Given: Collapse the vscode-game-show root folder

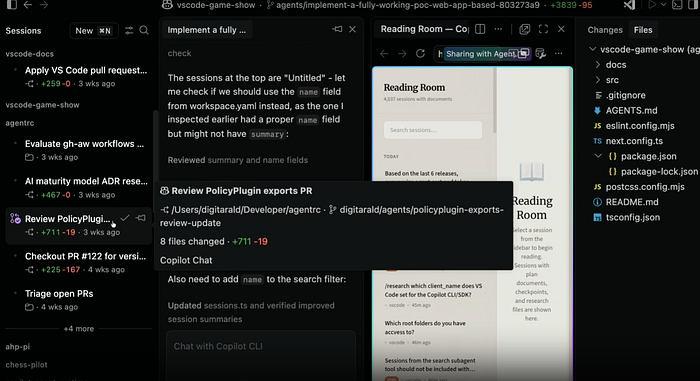Looking at the screenshot, I should (x=593, y=49).
